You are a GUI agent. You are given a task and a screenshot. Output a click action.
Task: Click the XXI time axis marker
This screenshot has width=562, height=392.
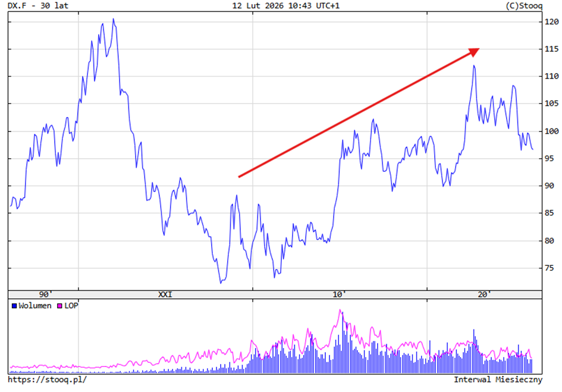point(165,294)
